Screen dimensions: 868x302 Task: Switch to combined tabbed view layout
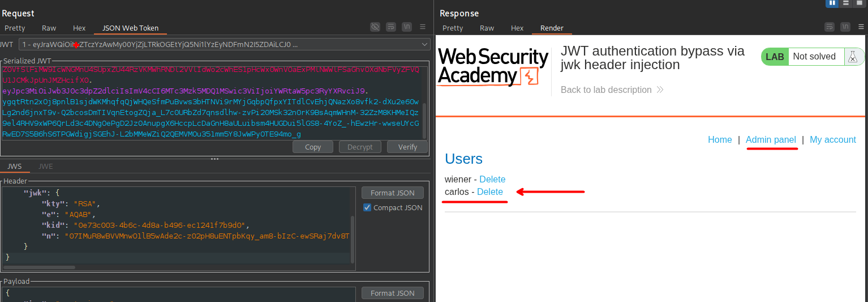coord(860,3)
